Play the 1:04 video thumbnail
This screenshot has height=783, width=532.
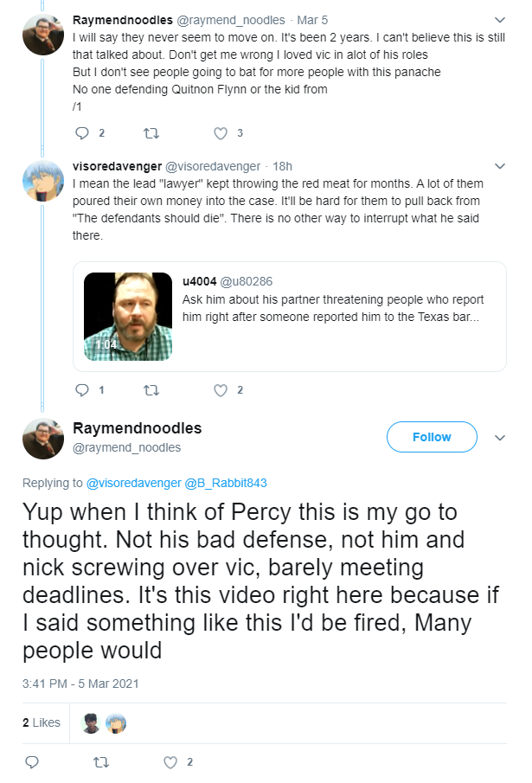(128, 317)
